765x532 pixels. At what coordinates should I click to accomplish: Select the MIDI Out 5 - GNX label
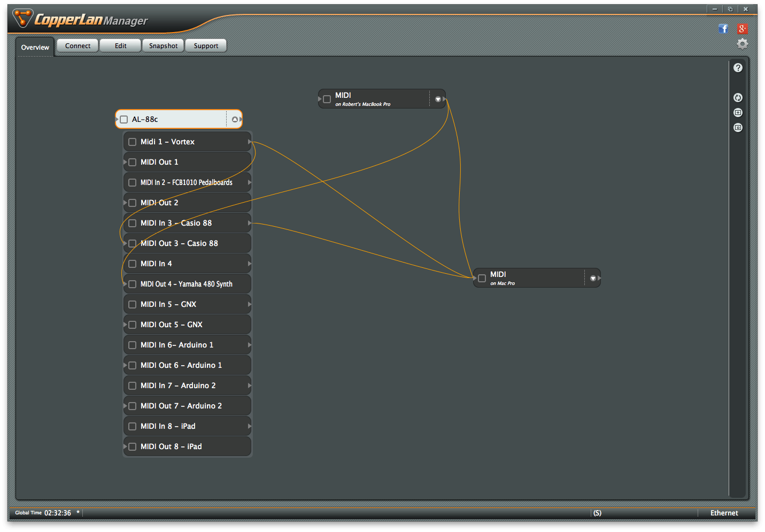pos(172,325)
